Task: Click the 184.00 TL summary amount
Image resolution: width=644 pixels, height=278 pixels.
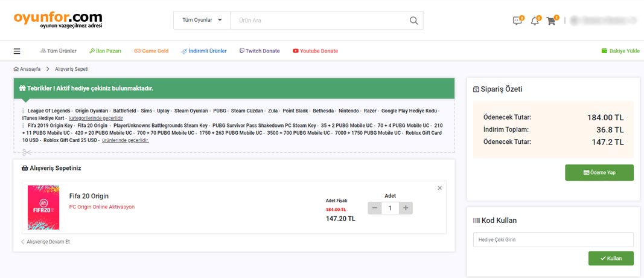Action: click(x=605, y=118)
